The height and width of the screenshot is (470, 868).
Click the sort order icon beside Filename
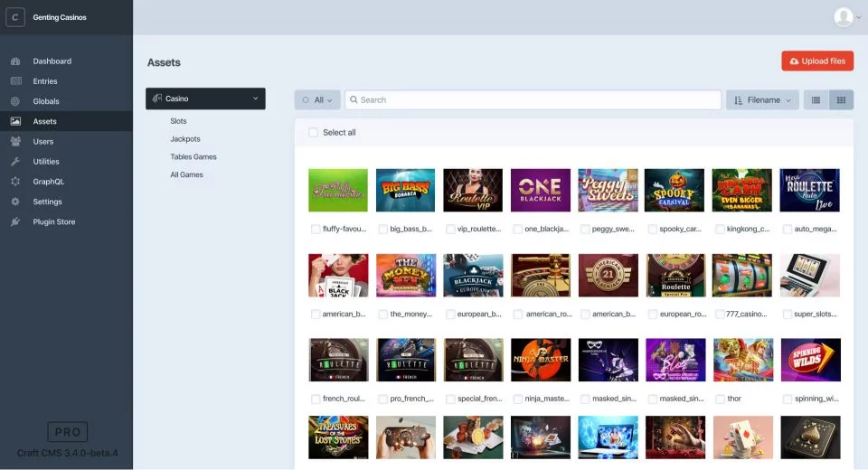tap(739, 100)
